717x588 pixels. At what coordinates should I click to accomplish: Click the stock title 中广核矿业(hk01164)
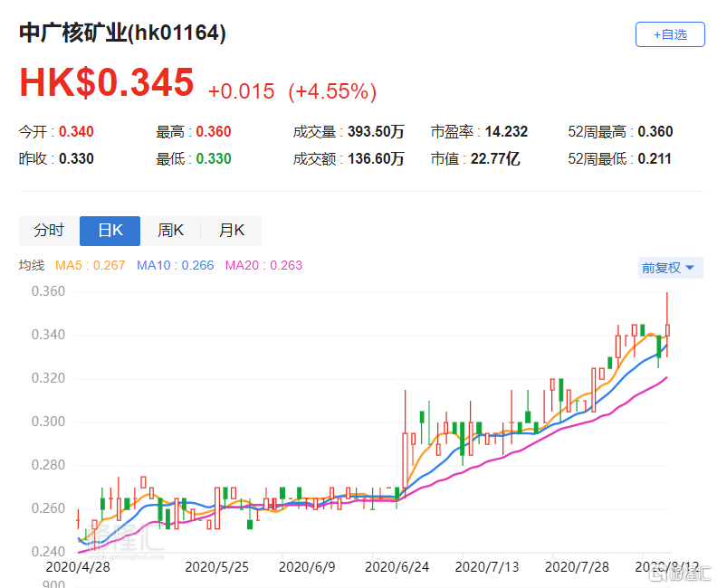click(x=123, y=33)
